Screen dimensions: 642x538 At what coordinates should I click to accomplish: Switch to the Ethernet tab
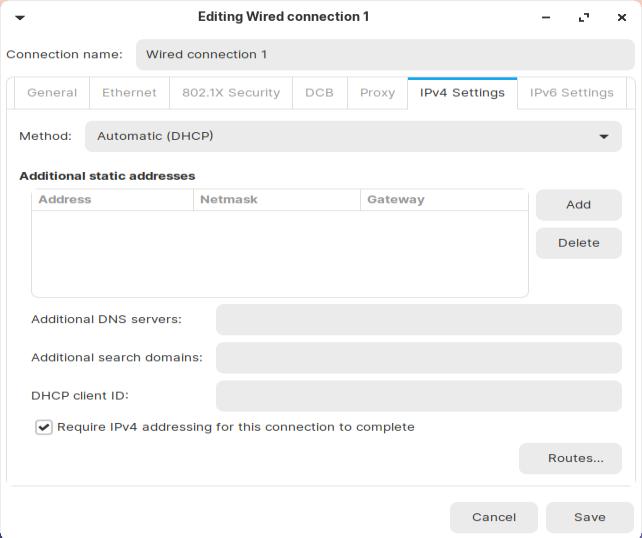(129, 93)
